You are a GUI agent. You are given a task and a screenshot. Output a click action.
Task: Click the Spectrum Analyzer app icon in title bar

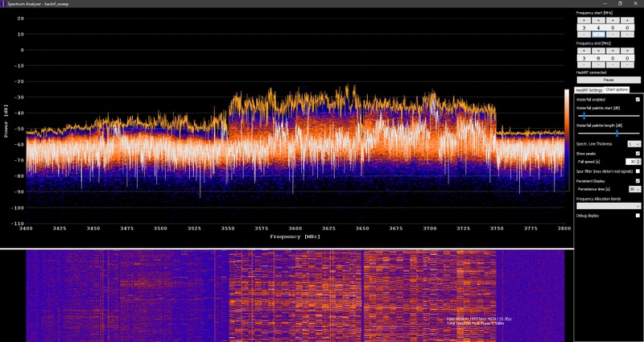click(x=4, y=3)
